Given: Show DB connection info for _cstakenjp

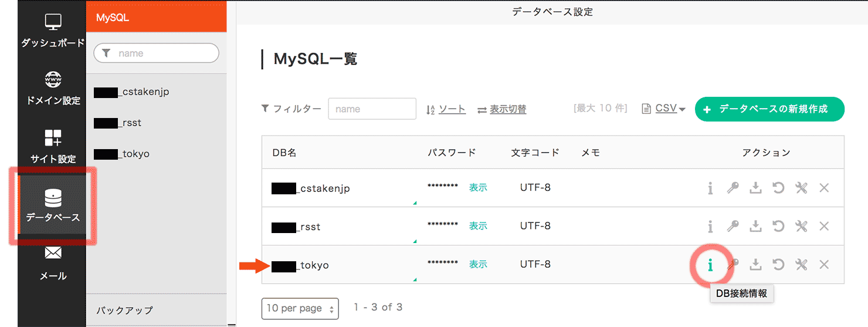Looking at the screenshot, I should pyautogui.click(x=710, y=188).
